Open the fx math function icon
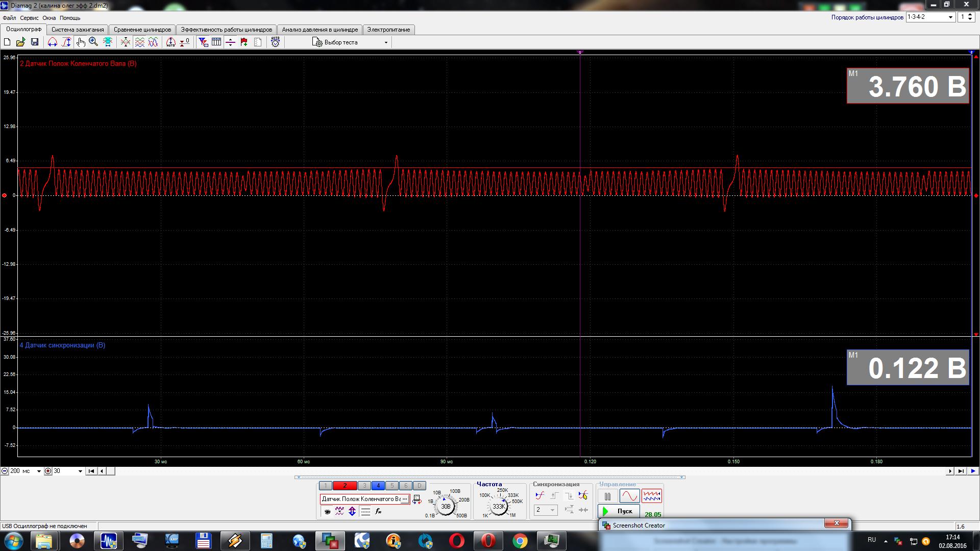This screenshot has height=551, width=980. tap(378, 511)
